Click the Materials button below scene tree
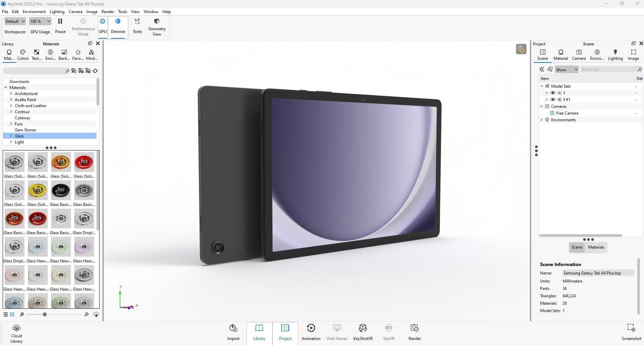The width and height of the screenshot is (644, 345). click(x=596, y=247)
